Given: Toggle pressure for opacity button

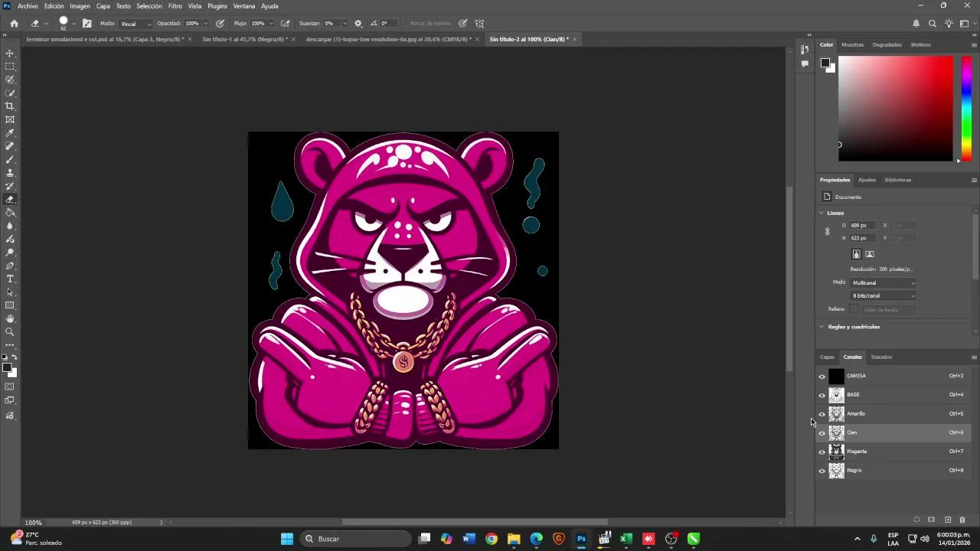Looking at the screenshot, I should click(220, 24).
